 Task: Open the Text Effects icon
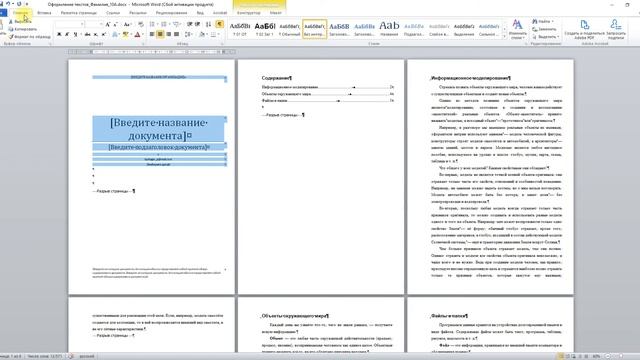(x=115, y=34)
